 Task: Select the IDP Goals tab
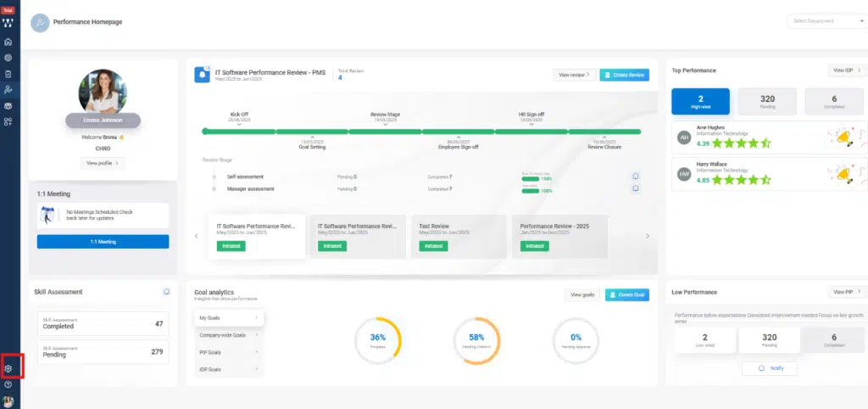(x=229, y=369)
